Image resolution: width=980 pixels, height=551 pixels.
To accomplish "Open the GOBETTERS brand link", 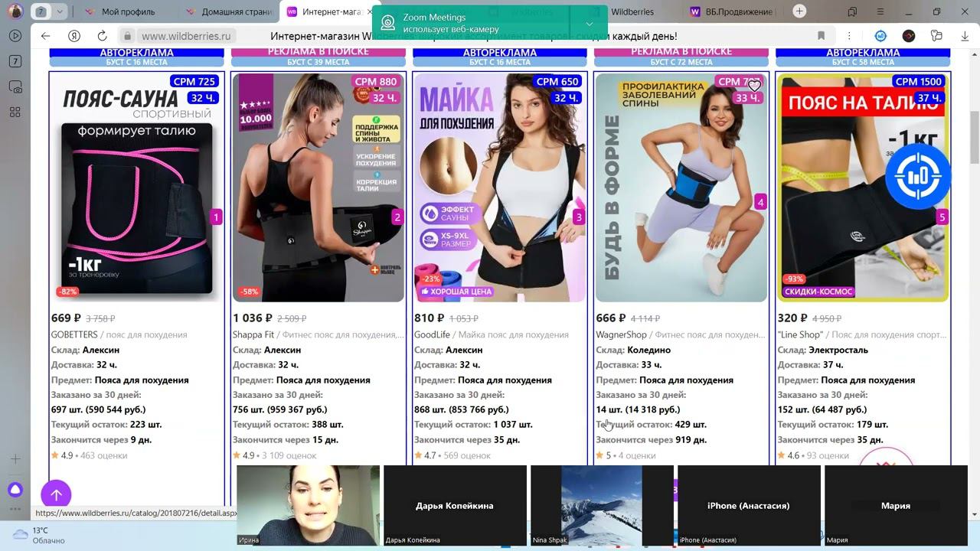I will pyautogui.click(x=74, y=334).
